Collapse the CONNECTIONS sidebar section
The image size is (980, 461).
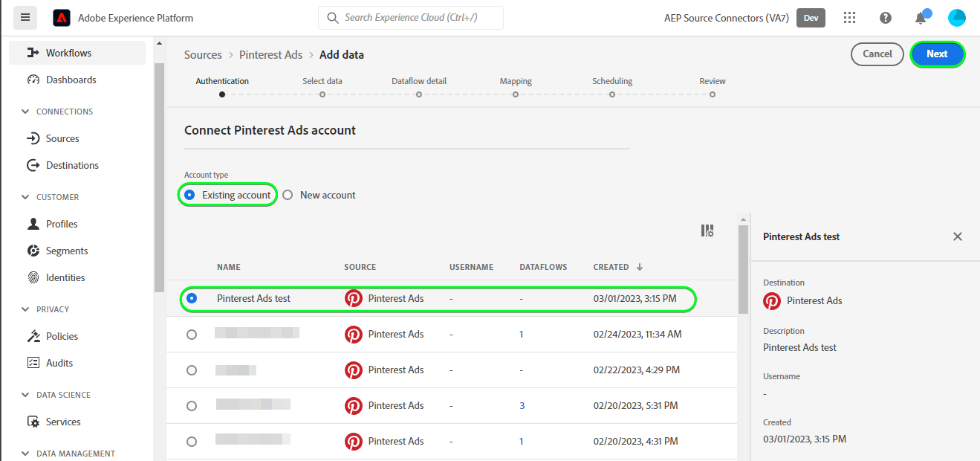25,112
